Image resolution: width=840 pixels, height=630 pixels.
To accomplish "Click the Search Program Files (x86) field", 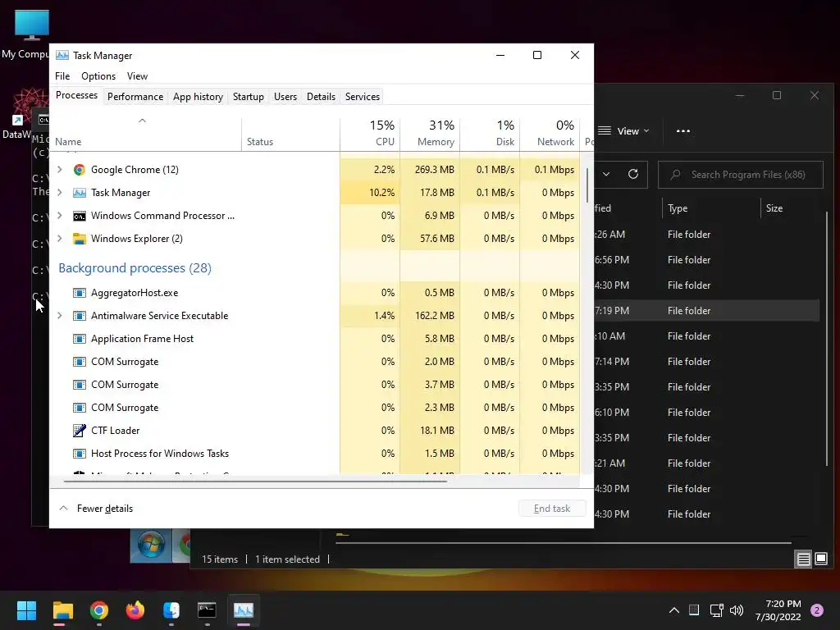I will [741, 175].
